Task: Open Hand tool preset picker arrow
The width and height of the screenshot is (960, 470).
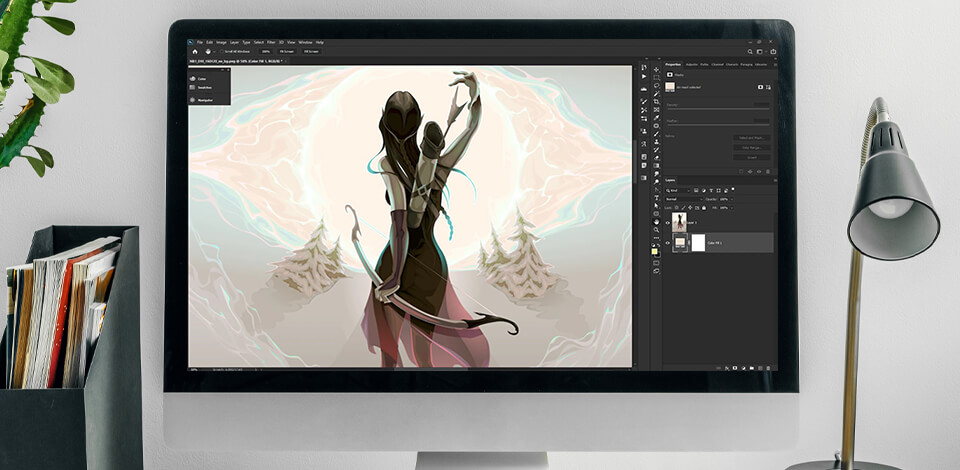Action: (214, 52)
